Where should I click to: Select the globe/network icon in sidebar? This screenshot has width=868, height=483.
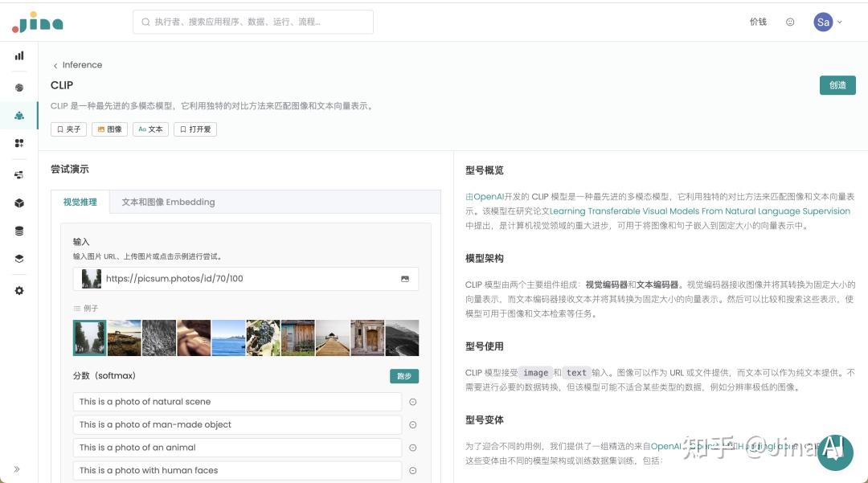19,87
